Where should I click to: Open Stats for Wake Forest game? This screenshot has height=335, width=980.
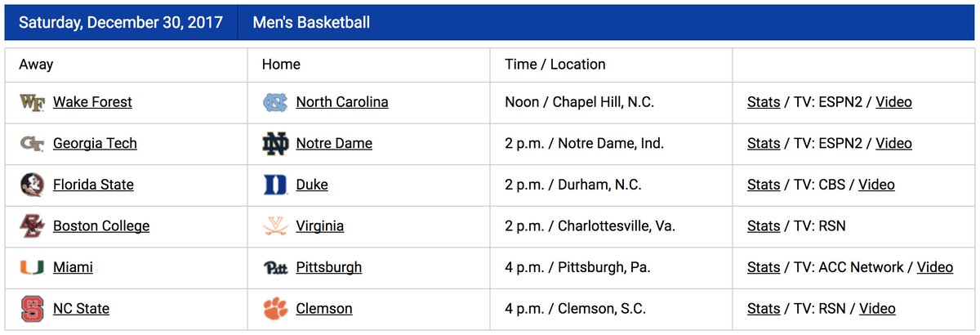764,102
